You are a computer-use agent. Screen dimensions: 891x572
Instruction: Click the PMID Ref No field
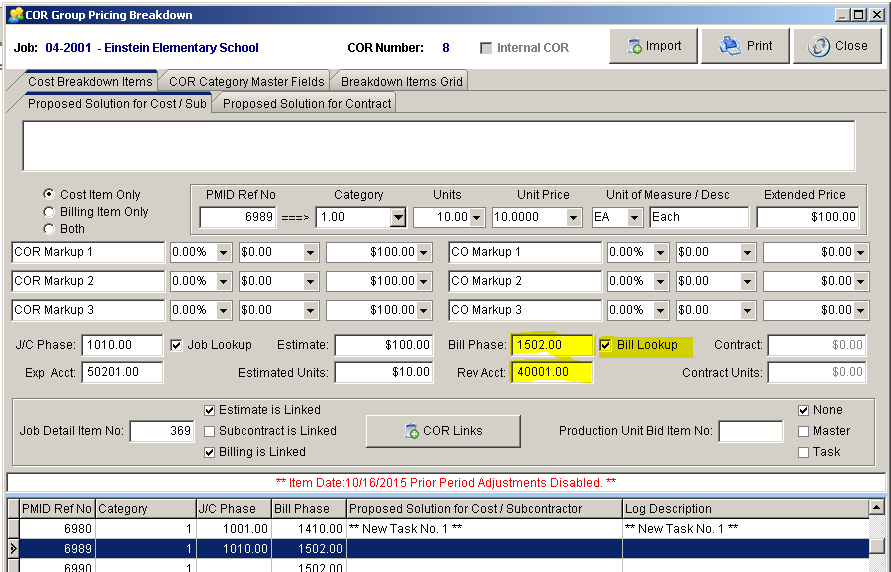pos(238,217)
